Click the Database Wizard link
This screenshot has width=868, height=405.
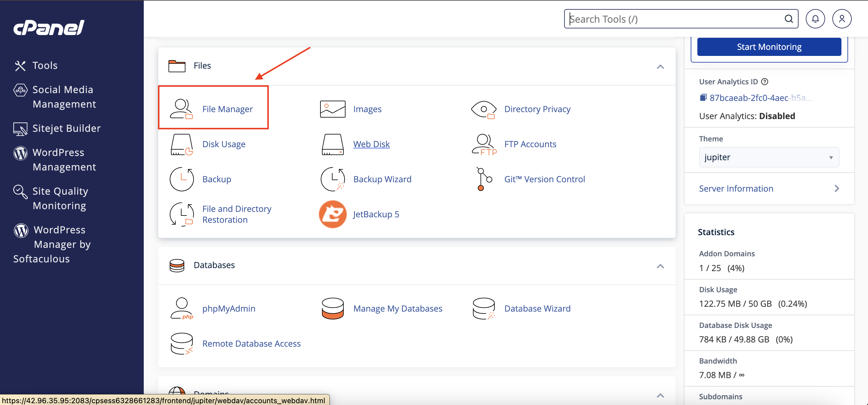pyautogui.click(x=537, y=308)
